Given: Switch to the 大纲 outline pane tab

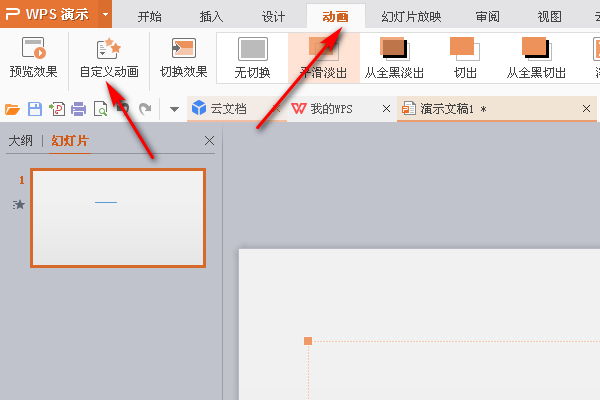Looking at the screenshot, I should tap(21, 141).
